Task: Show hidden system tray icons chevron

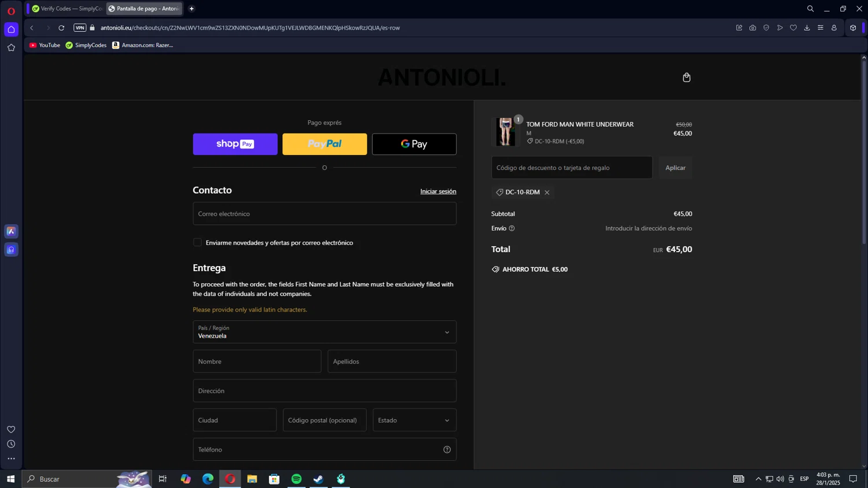Action: pyautogui.click(x=758, y=479)
